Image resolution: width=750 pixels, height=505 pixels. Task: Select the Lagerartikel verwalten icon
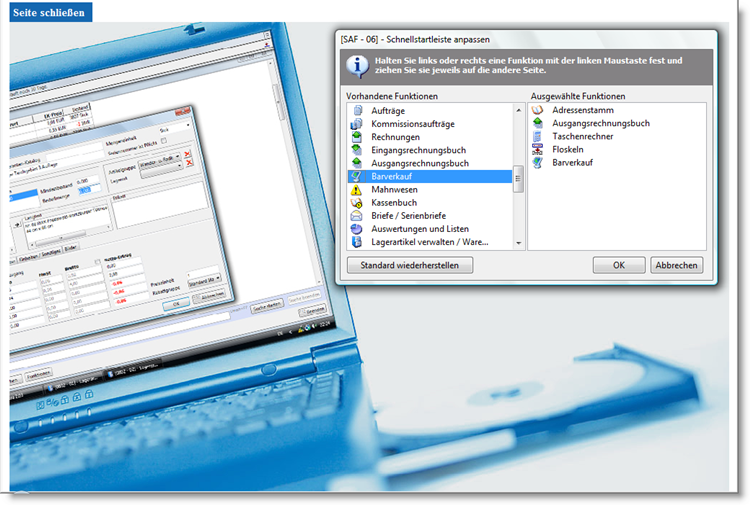[x=355, y=242]
